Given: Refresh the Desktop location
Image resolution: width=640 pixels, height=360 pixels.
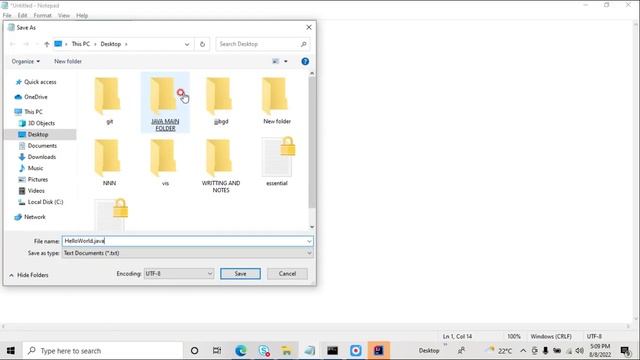Looking at the screenshot, I should pos(202,44).
